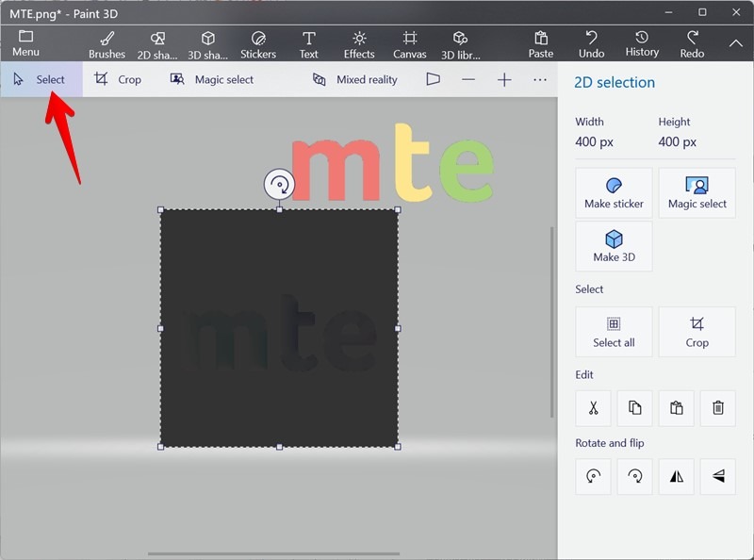
Task: Undo the last action
Action: pos(591,42)
